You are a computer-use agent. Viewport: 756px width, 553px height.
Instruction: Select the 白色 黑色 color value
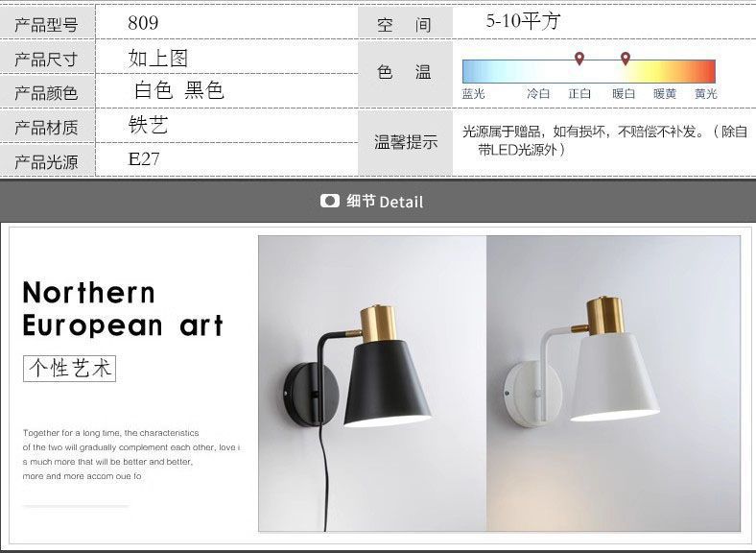click(178, 90)
